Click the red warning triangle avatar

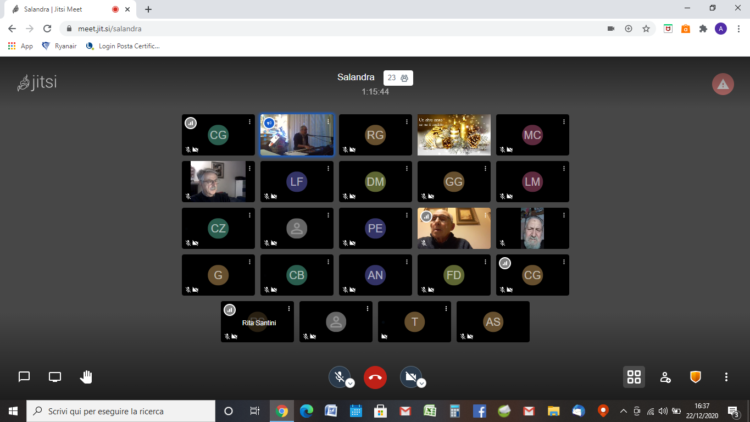723,84
